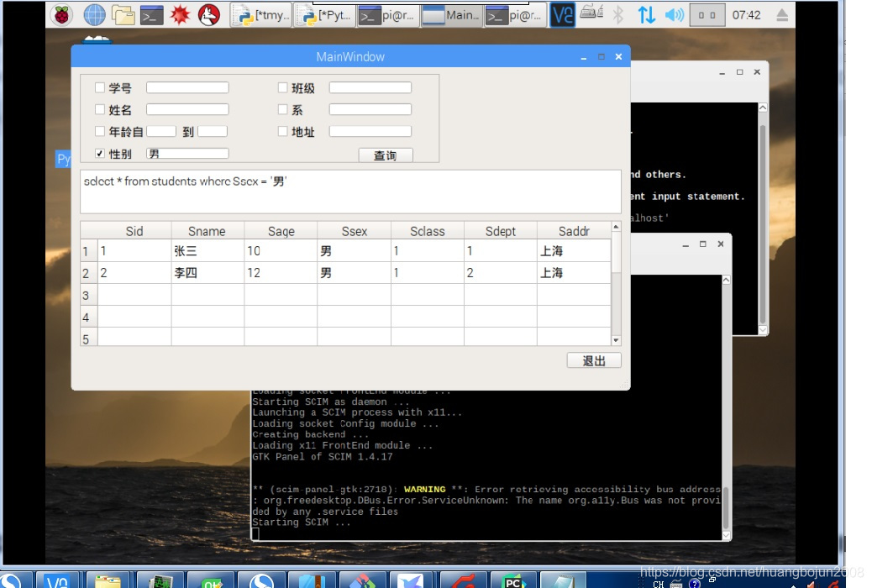The image size is (872, 588).
Task: Click the eject icon in the panel
Action: [x=782, y=15]
